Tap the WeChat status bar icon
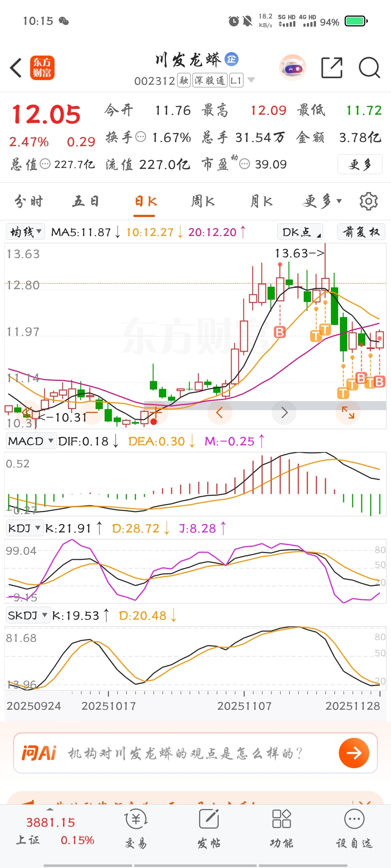 coord(64,21)
